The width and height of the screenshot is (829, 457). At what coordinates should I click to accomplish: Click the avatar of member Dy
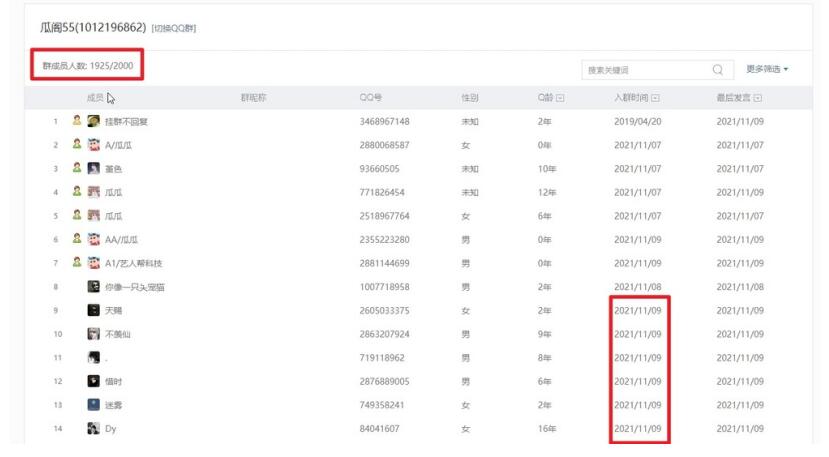[93, 429]
